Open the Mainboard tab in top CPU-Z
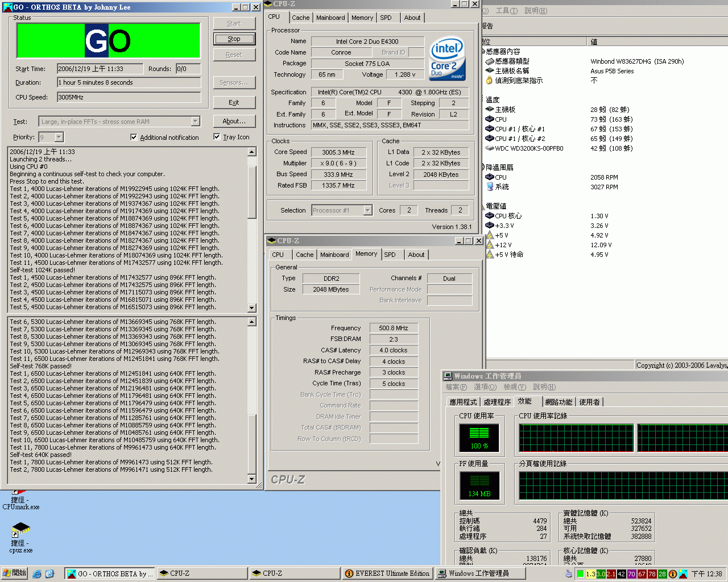This screenshot has width=728, height=582. [x=330, y=18]
